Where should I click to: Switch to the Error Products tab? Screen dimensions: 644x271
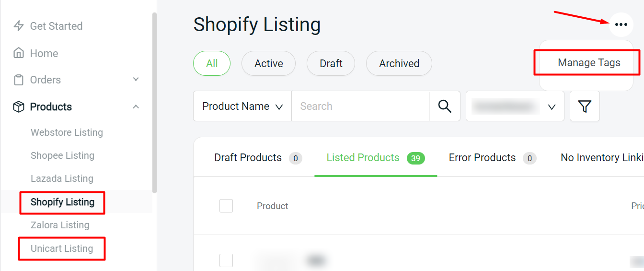click(492, 158)
